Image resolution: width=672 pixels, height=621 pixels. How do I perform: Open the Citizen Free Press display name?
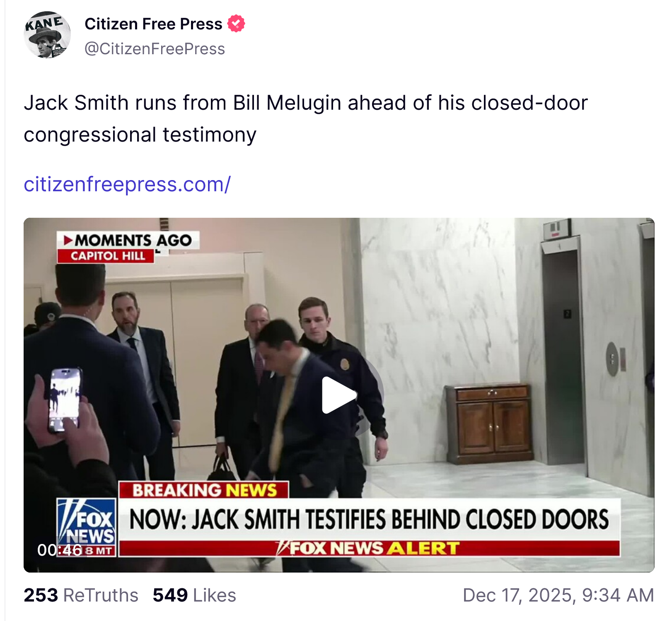coord(153,24)
